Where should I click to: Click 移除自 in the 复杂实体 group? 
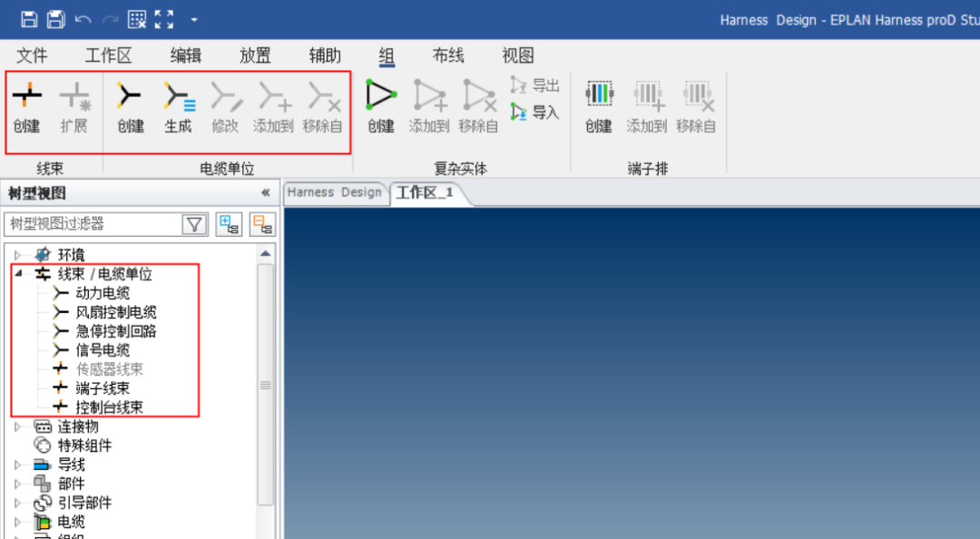[478, 108]
